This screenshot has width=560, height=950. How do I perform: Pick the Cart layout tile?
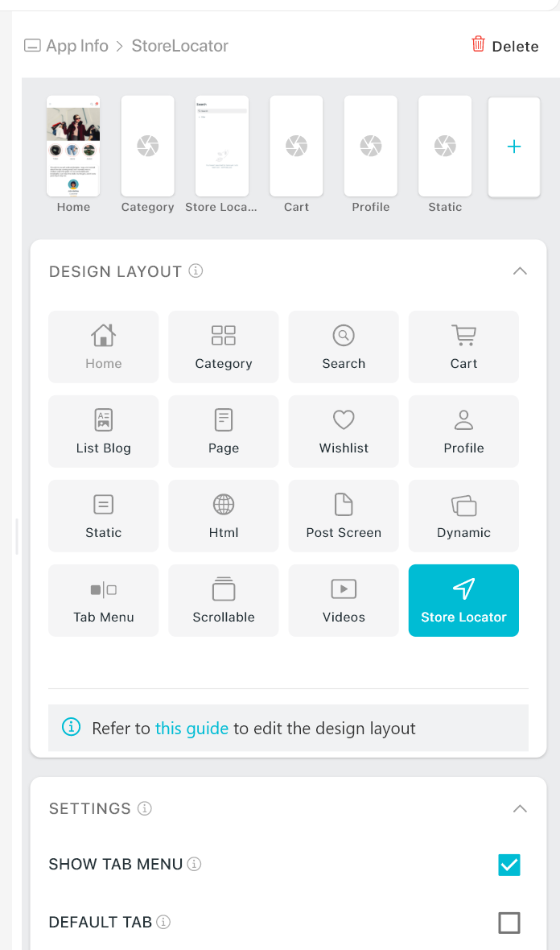[463, 347]
